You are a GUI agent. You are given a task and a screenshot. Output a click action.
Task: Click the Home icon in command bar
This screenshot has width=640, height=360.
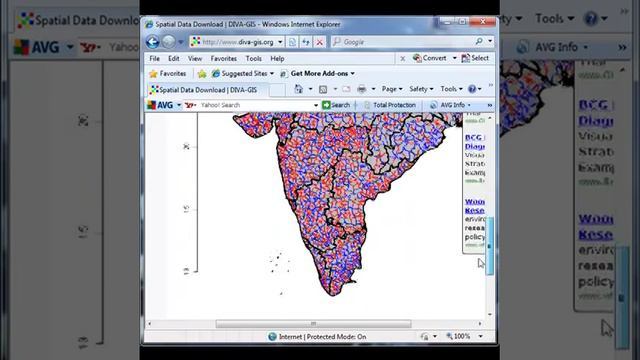click(x=299, y=89)
